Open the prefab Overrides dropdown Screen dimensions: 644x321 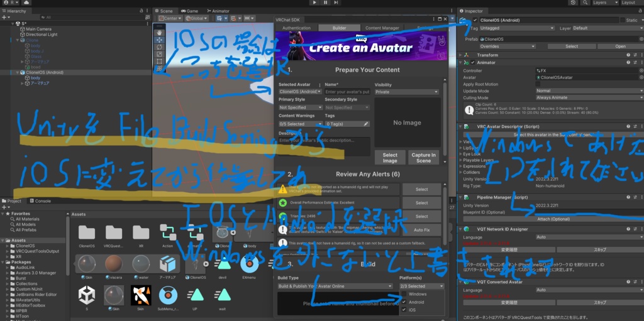coord(507,46)
